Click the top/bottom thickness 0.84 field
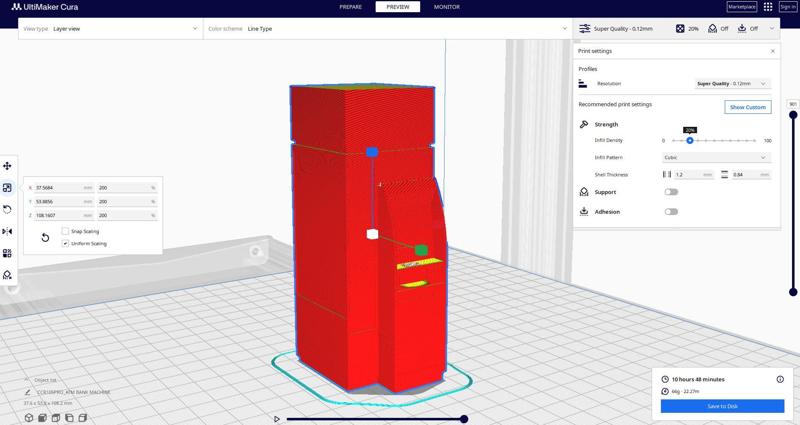 751,174
